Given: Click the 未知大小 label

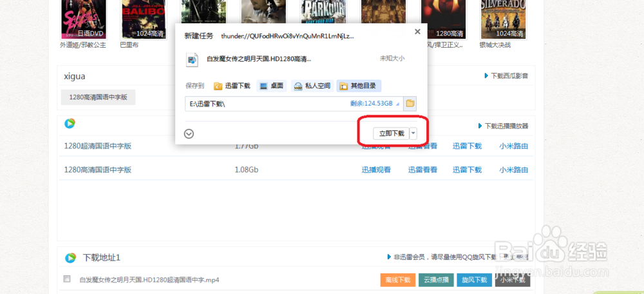Looking at the screenshot, I should click(x=392, y=59).
